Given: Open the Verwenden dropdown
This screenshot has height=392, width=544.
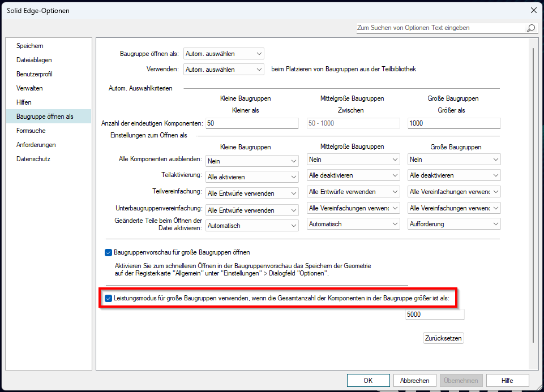Looking at the screenshot, I should [224, 70].
